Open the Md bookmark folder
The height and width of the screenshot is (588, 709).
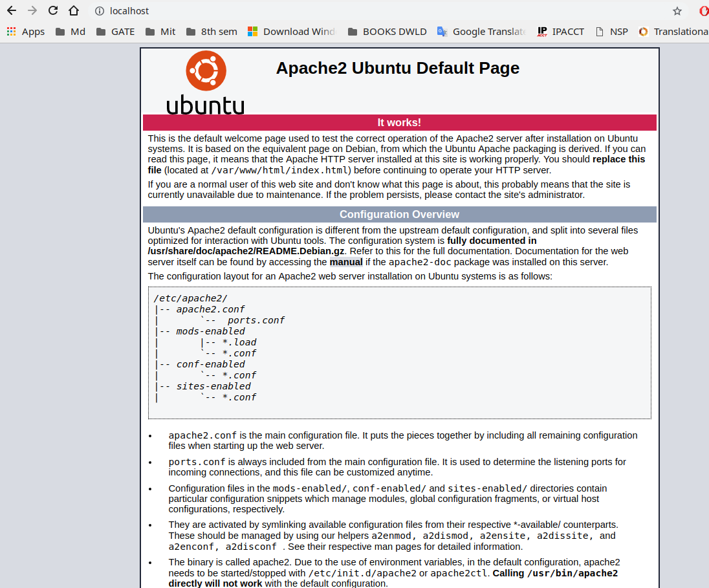[x=70, y=32]
